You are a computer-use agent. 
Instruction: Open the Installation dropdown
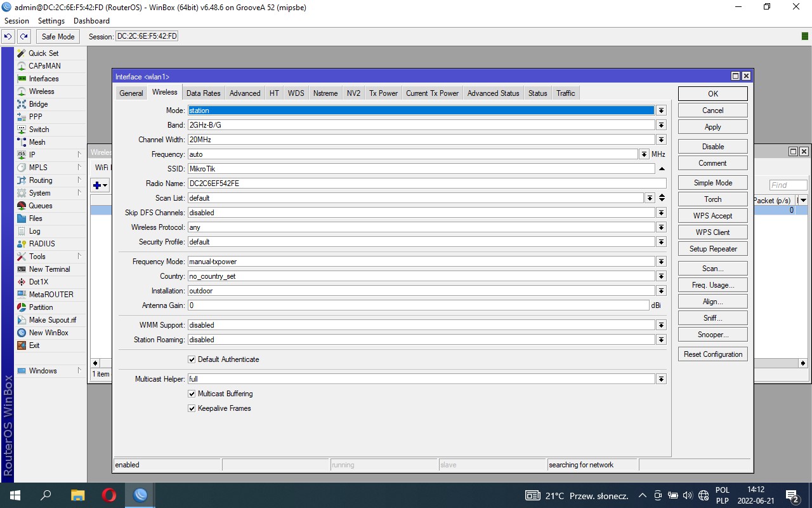click(661, 291)
